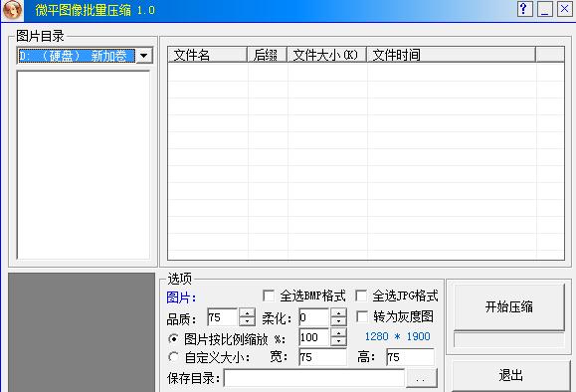Select 图片按比例缩放 radio button
This screenshot has width=576, height=392.
[x=173, y=338]
